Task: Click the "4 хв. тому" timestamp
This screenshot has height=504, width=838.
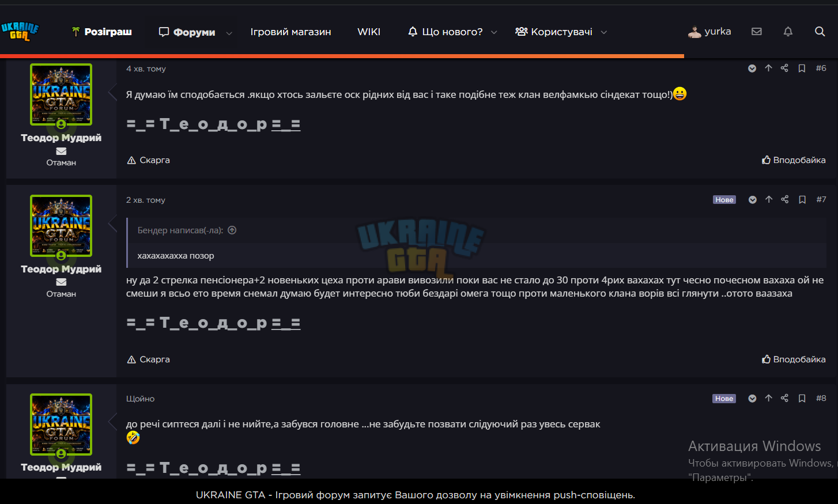Action: pyautogui.click(x=146, y=69)
